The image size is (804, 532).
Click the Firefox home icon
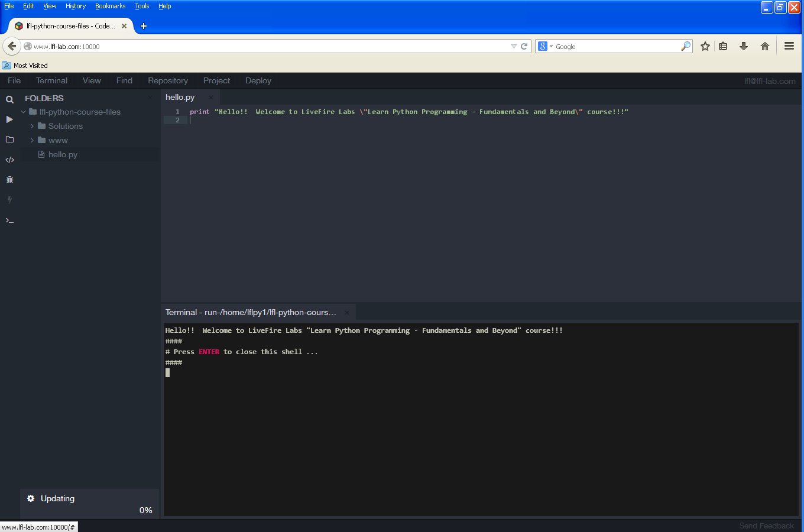[764, 46]
